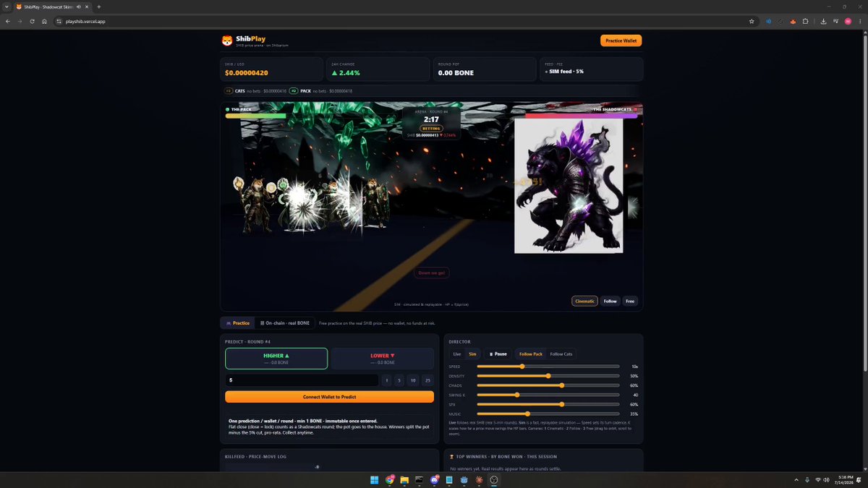868x488 pixels.
Task: Open the browser profile avatar
Action: click(848, 21)
